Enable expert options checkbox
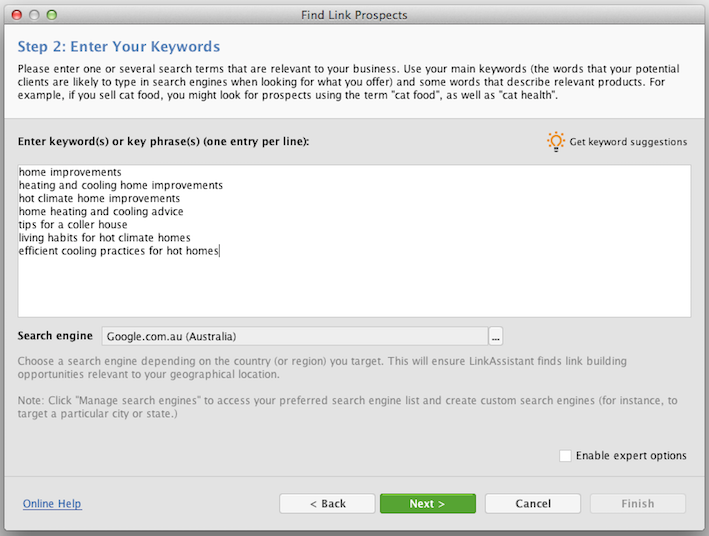 click(565, 455)
